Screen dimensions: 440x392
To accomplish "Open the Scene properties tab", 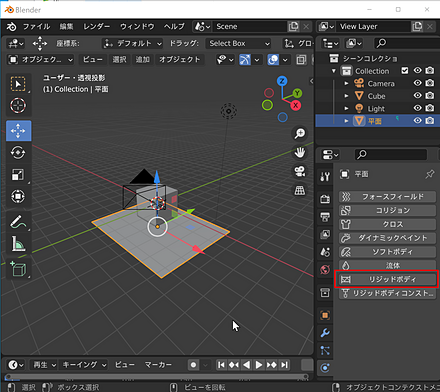I will 325,252.
